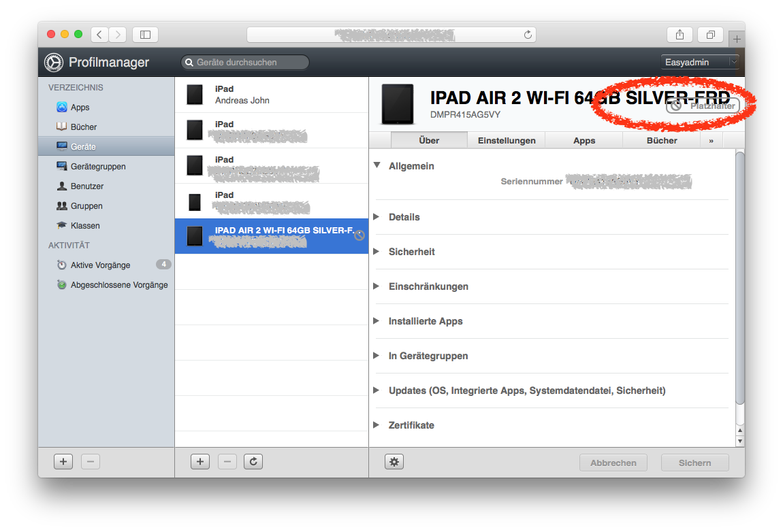The height and width of the screenshot is (532, 783).
Task: Open the Safari share menu icon
Action: pyautogui.click(x=680, y=35)
